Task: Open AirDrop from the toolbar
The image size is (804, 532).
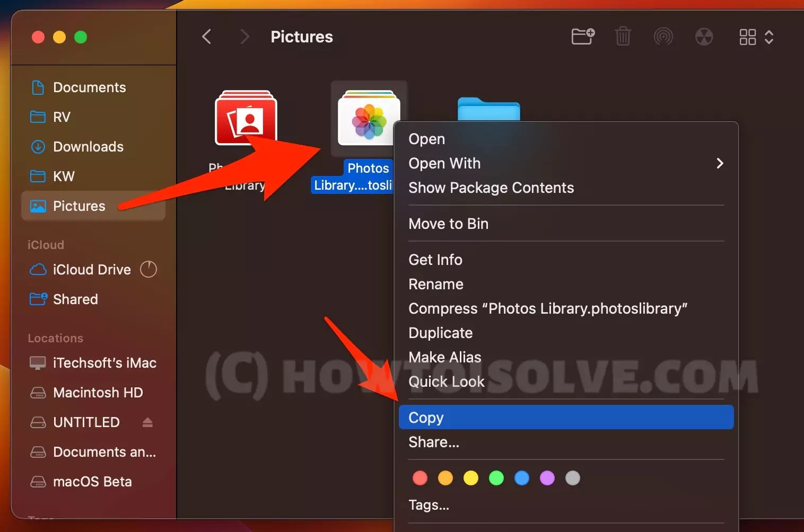Action: [x=663, y=37]
